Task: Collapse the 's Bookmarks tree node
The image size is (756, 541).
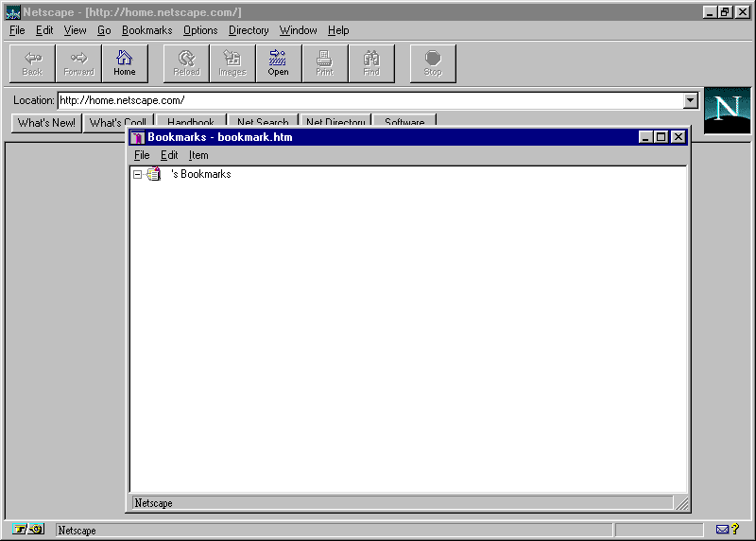Action: pos(137,174)
